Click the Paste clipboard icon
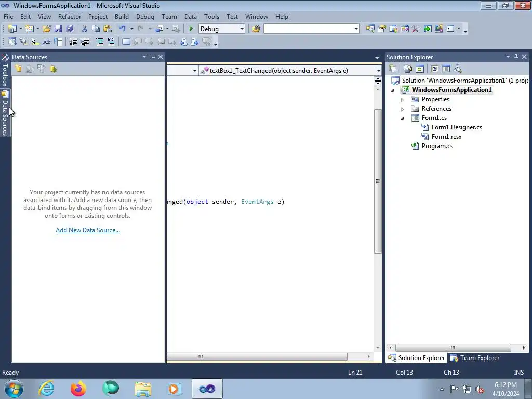532x399 pixels. coord(108,29)
